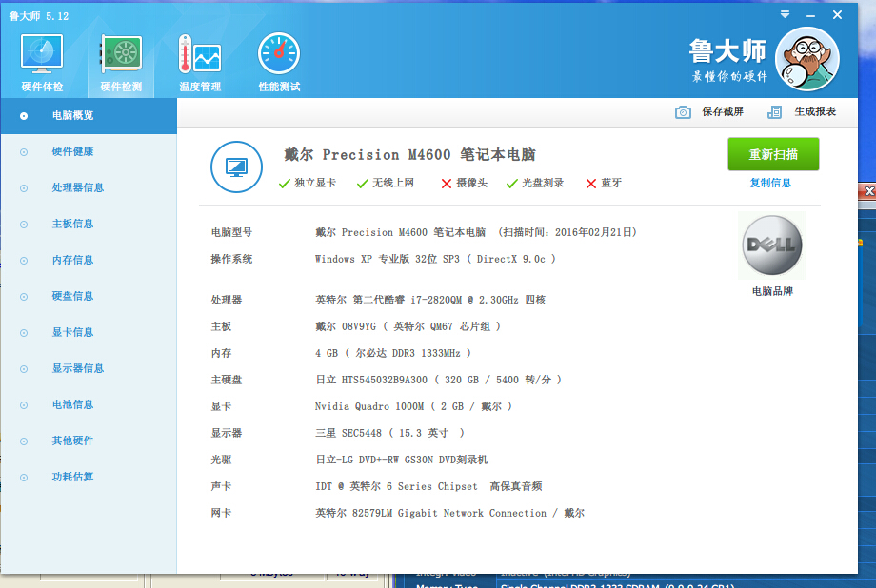This screenshot has width=876, height=588.
Task: Open the title bar dropdown menu arrow
Action: point(785,14)
